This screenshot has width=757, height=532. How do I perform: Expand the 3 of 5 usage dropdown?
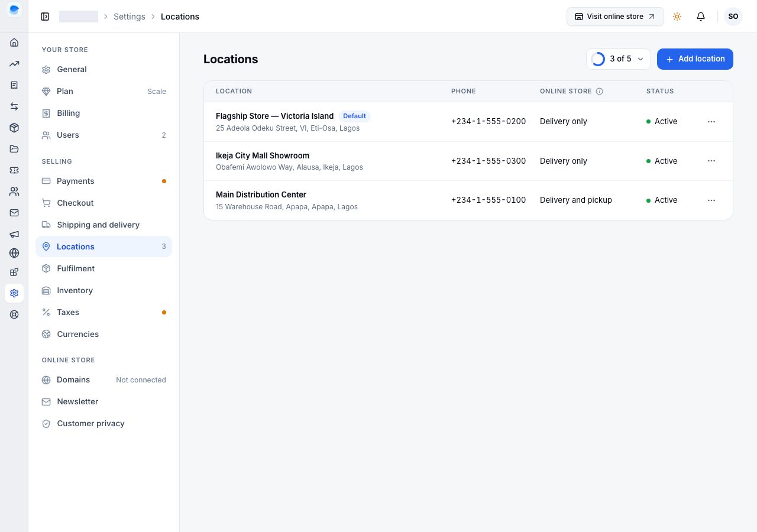tap(619, 59)
